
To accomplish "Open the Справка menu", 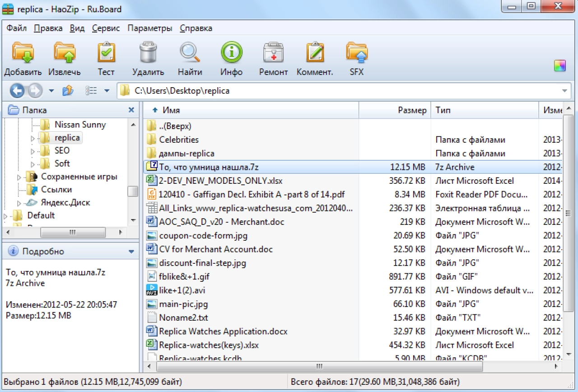I will click(196, 28).
